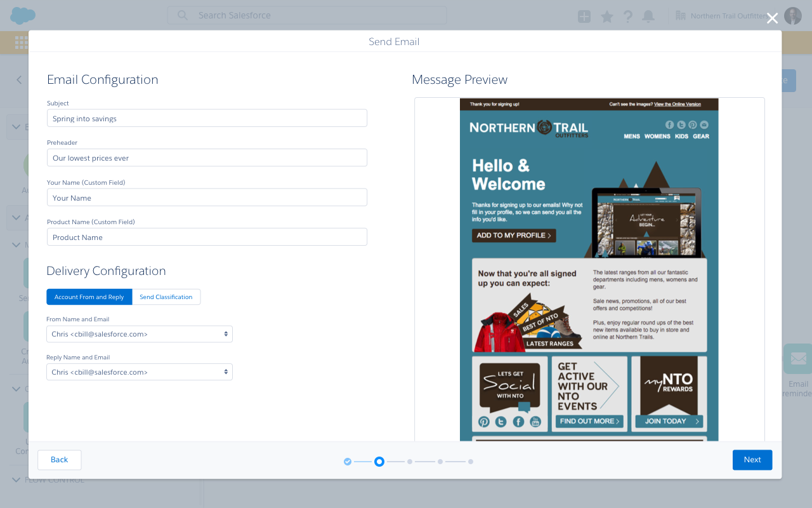This screenshot has width=812, height=508.
Task: Click the Search Salesforce box
Action: tap(307, 15)
